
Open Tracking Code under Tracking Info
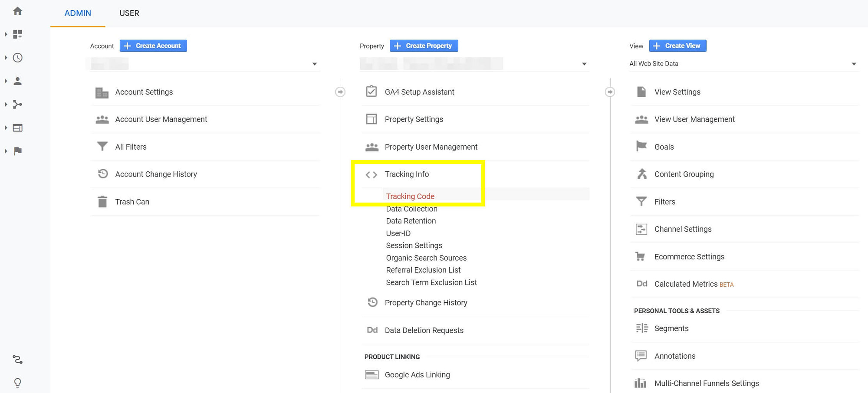[410, 196]
